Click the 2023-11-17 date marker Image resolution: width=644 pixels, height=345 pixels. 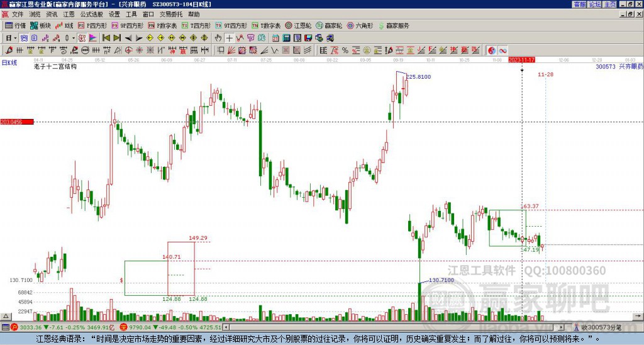point(521,60)
